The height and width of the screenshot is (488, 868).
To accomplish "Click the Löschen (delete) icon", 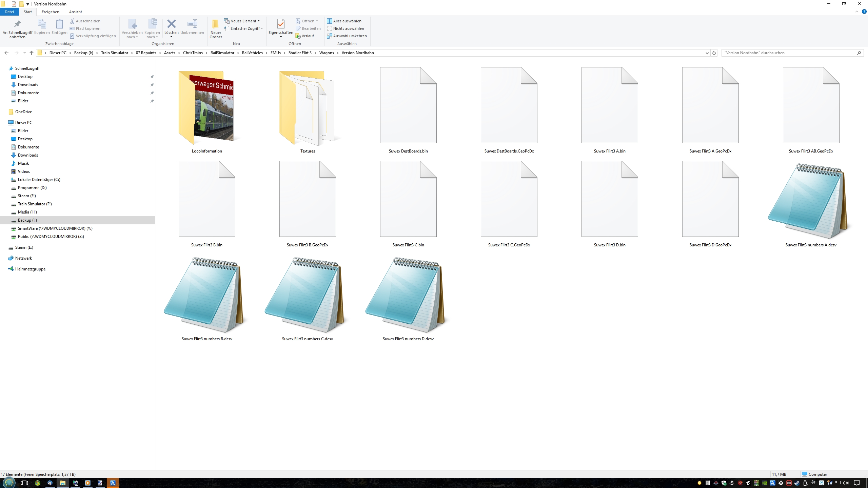I will pos(171,24).
